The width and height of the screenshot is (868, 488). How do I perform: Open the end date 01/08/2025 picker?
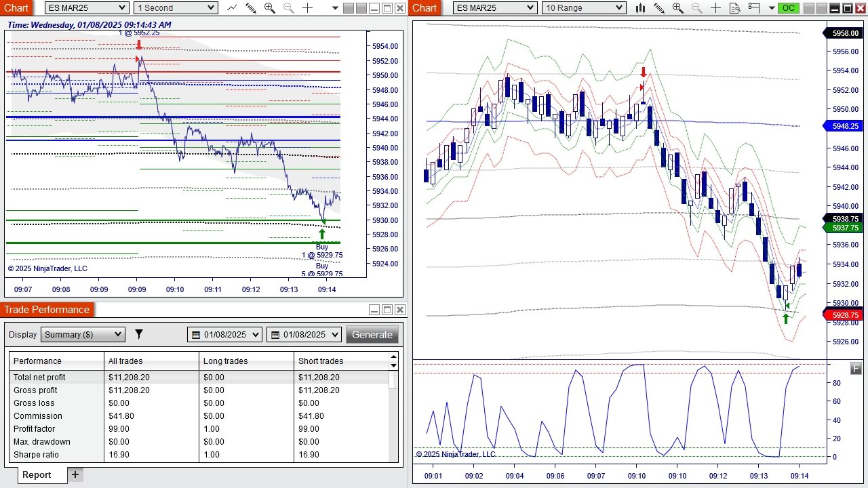[304, 334]
